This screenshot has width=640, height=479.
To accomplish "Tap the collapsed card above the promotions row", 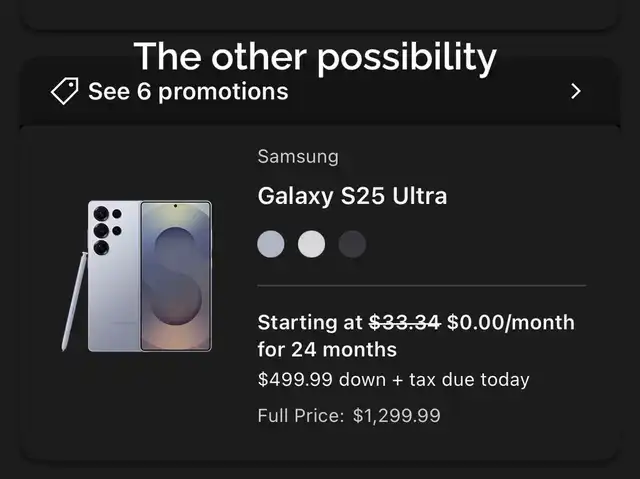I will (320, 14).
